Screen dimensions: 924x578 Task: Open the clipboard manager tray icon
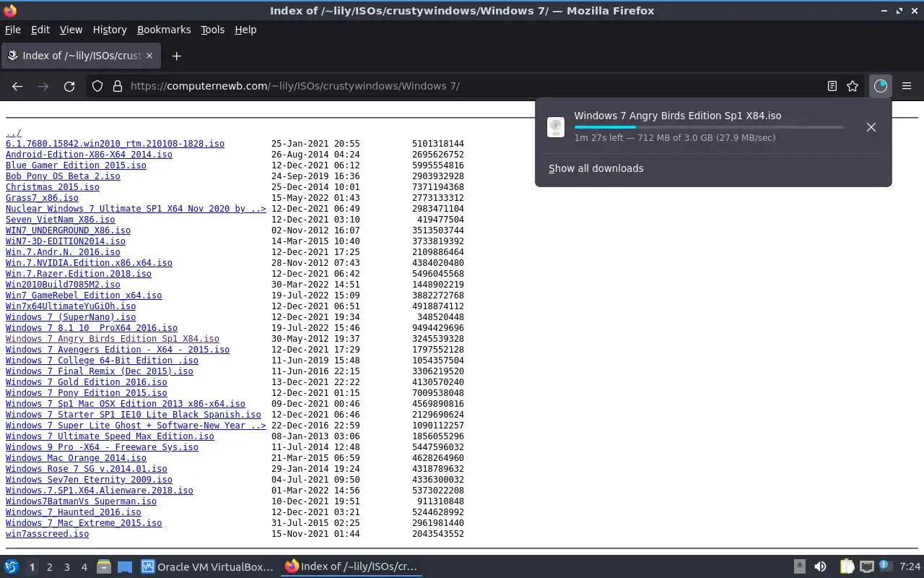click(x=847, y=567)
